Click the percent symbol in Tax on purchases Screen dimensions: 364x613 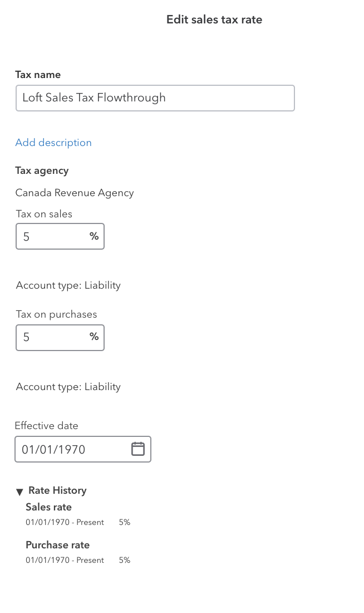coord(94,337)
